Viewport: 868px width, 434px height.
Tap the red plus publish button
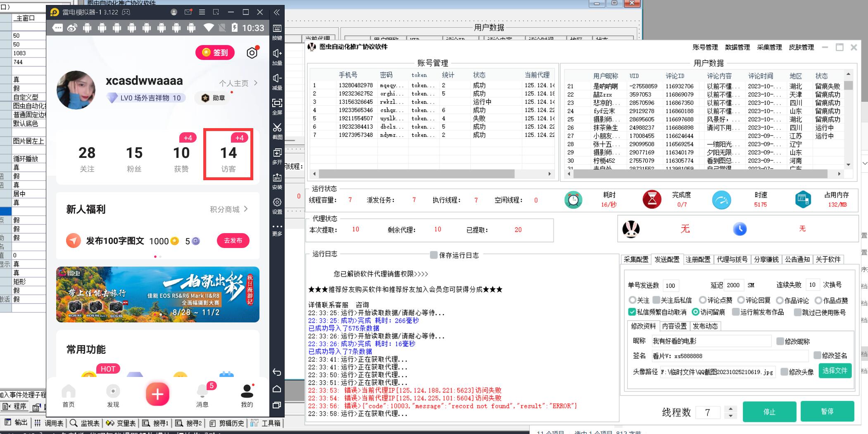click(x=157, y=394)
